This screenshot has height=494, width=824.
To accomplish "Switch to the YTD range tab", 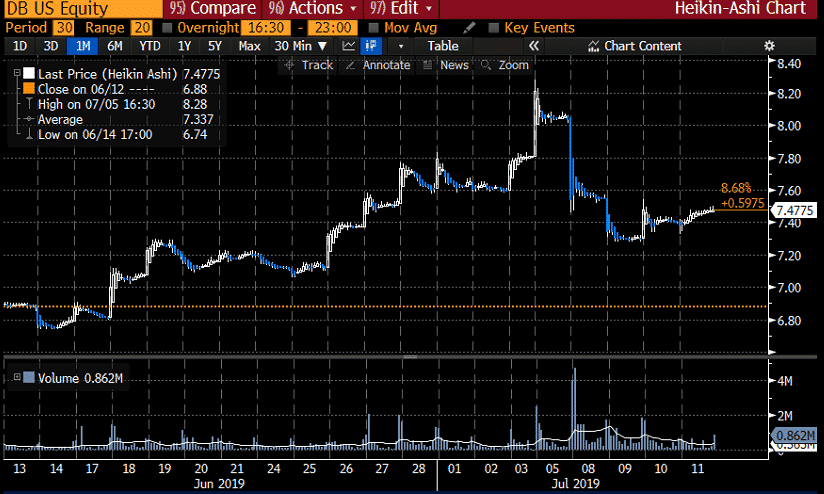I will tap(149, 46).
